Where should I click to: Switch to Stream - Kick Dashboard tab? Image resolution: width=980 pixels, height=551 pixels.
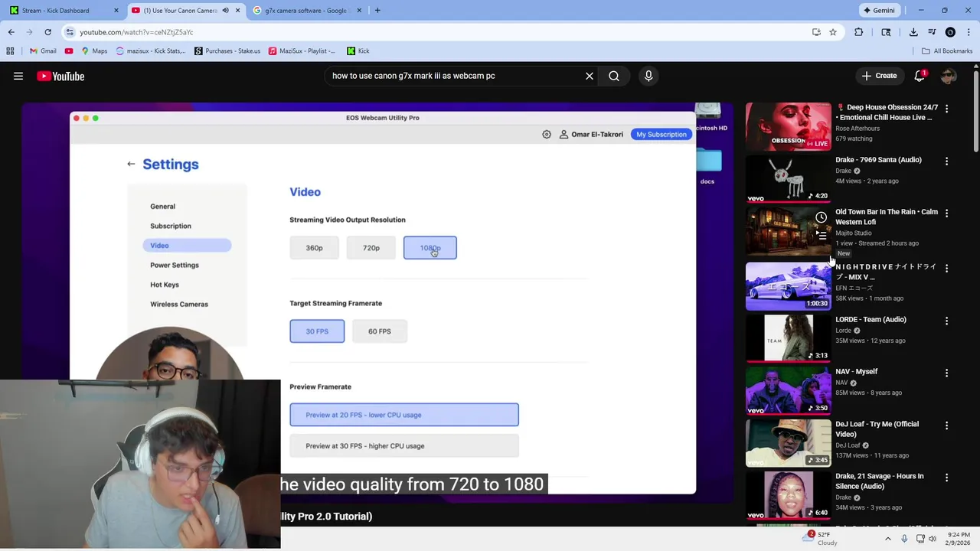pyautogui.click(x=64, y=11)
